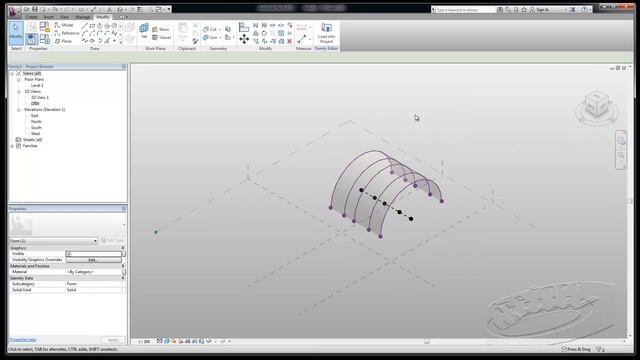Open the Insert ribbon tab

(49, 17)
